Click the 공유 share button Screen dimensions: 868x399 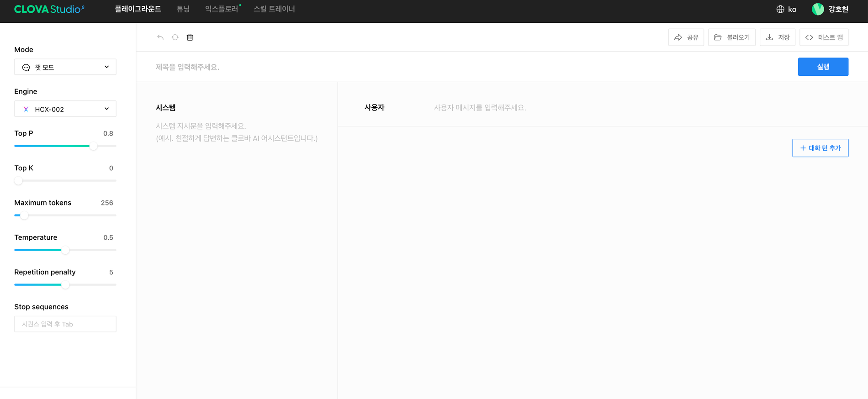(x=686, y=37)
